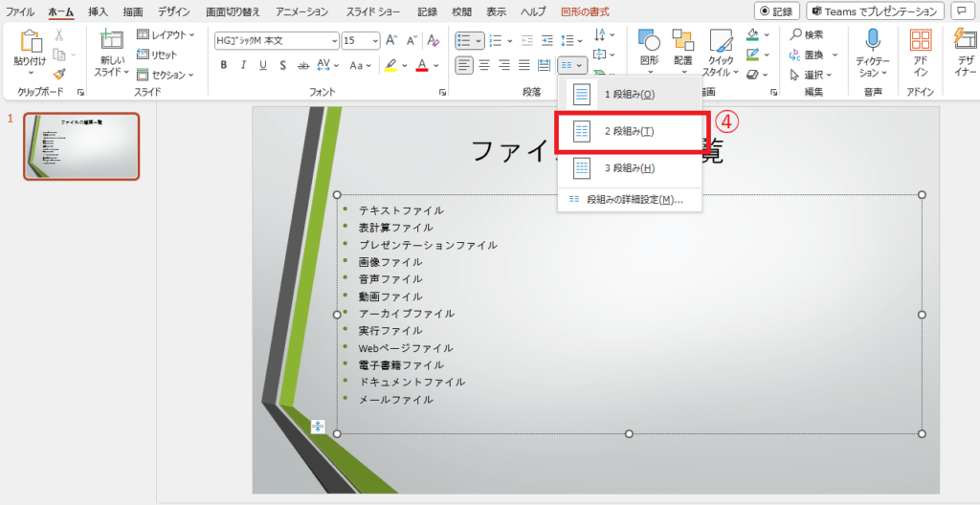Center align the text

click(x=484, y=65)
